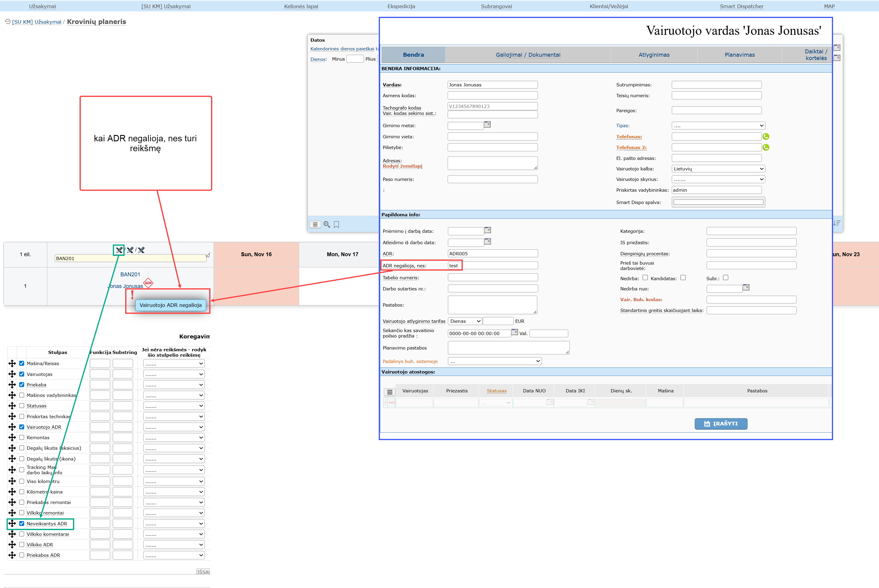
Task: Click the move handle beside Vairuotojo ADR
Action: pos(12,427)
